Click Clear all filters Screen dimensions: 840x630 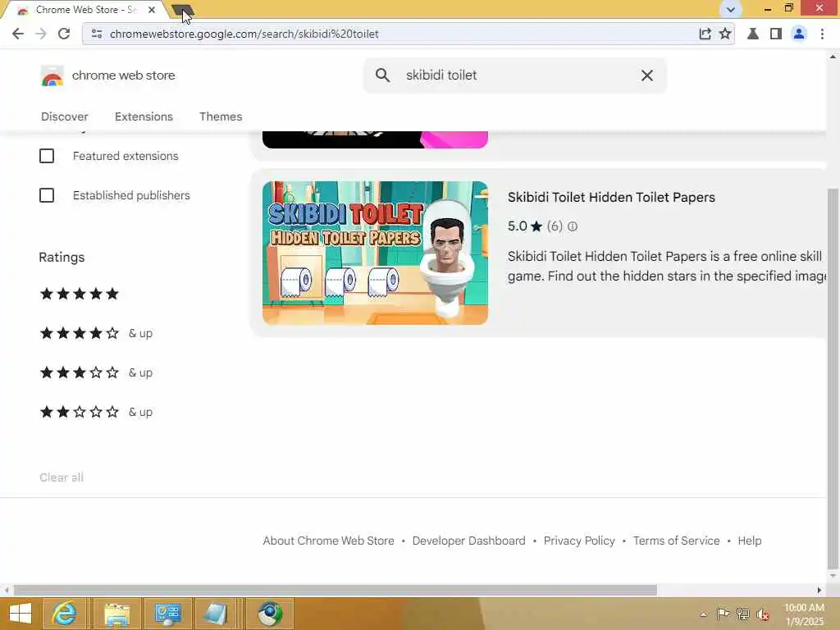(x=62, y=477)
